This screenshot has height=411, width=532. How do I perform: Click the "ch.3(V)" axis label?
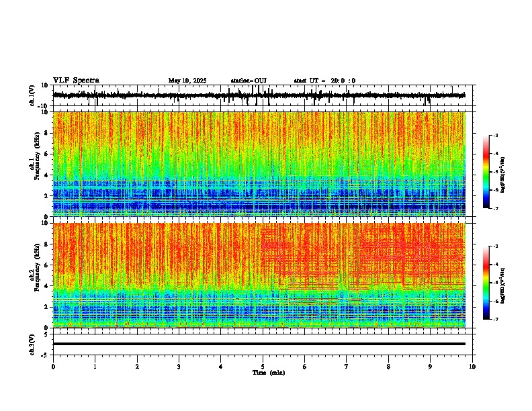32,345
